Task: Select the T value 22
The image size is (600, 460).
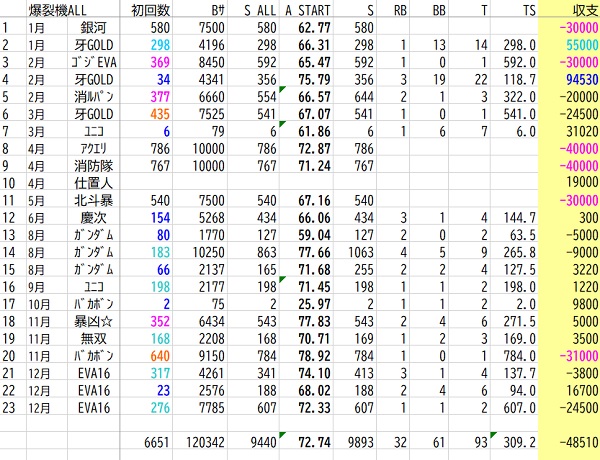Action: [481, 79]
